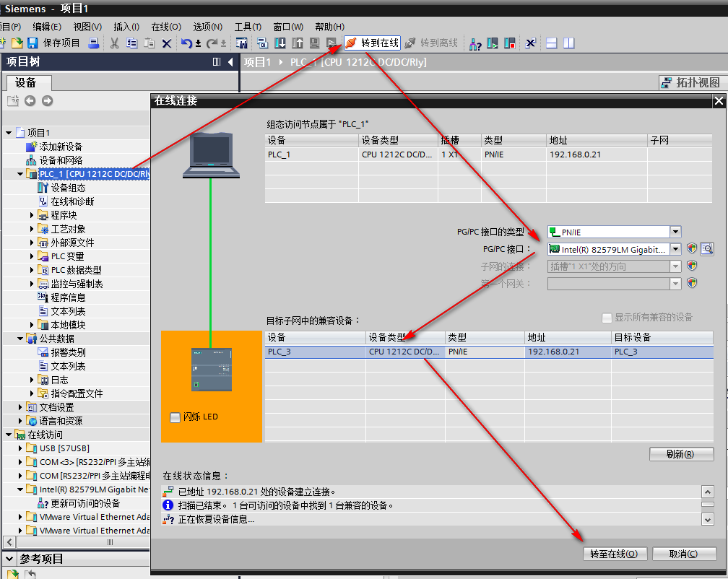The image size is (728, 579).
Task: Click the laptop computer image in dialog
Action: coord(211,155)
